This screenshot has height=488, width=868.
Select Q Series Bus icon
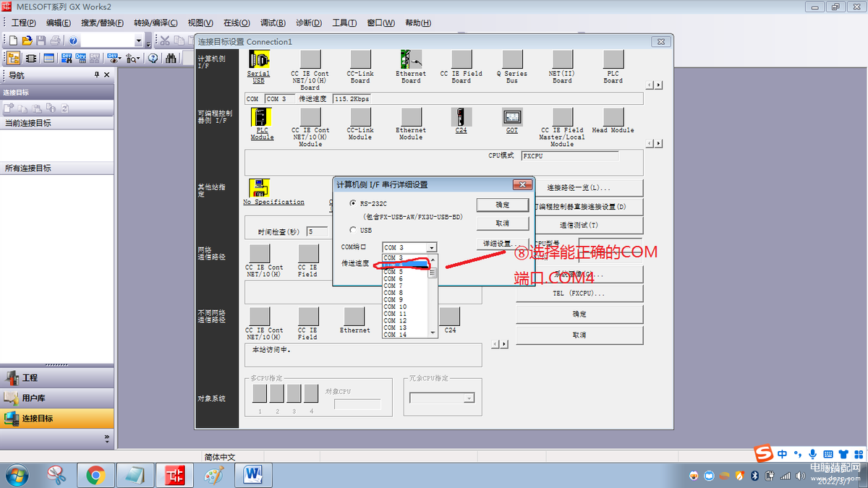click(x=512, y=59)
